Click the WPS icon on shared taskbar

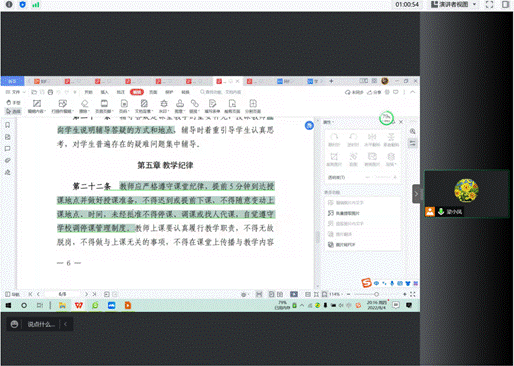tap(79, 305)
